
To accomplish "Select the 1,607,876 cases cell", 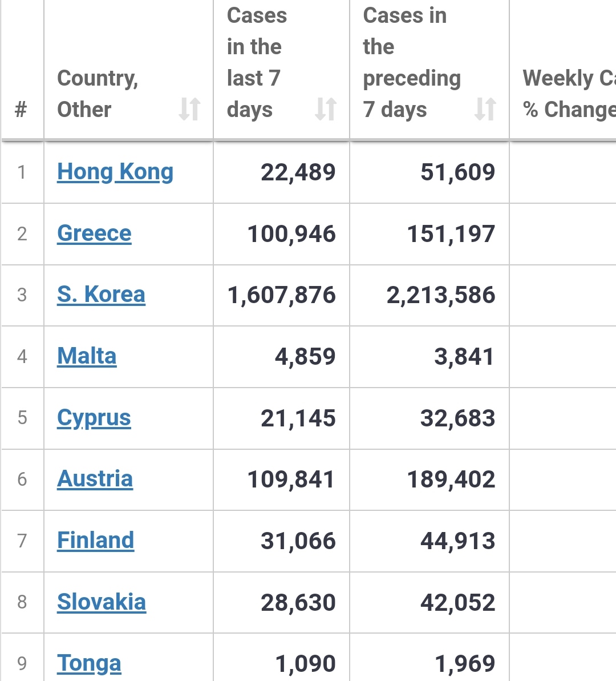I will pyautogui.click(x=282, y=295).
